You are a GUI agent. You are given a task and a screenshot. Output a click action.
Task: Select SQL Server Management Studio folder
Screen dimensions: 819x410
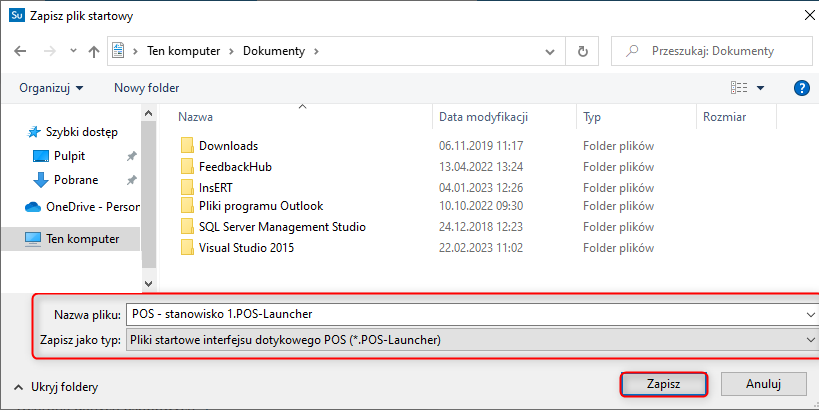pos(282,227)
